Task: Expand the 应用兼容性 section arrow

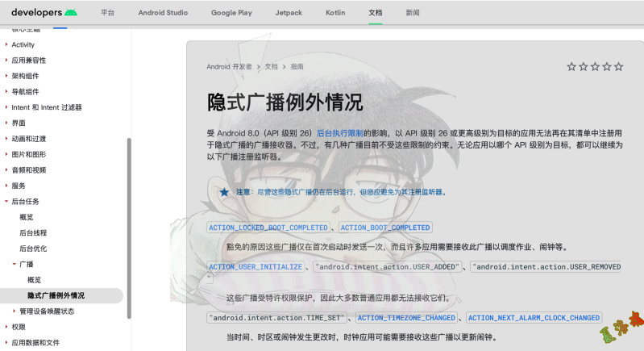Action: pos(6,60)
